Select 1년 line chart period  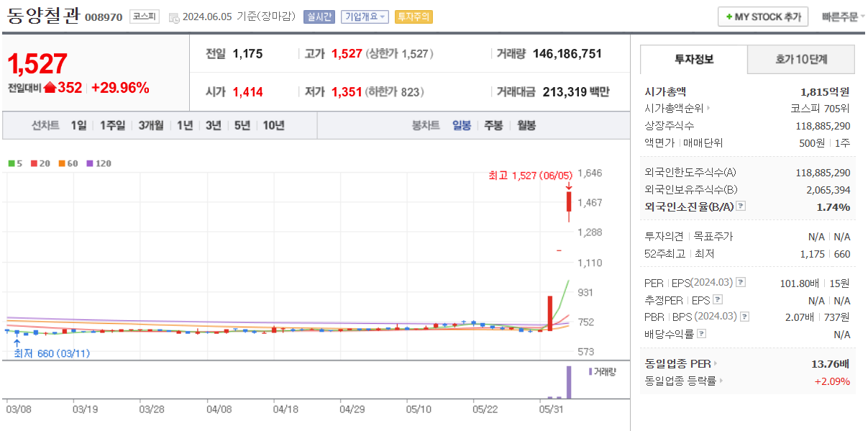click(x=185, y=125)
